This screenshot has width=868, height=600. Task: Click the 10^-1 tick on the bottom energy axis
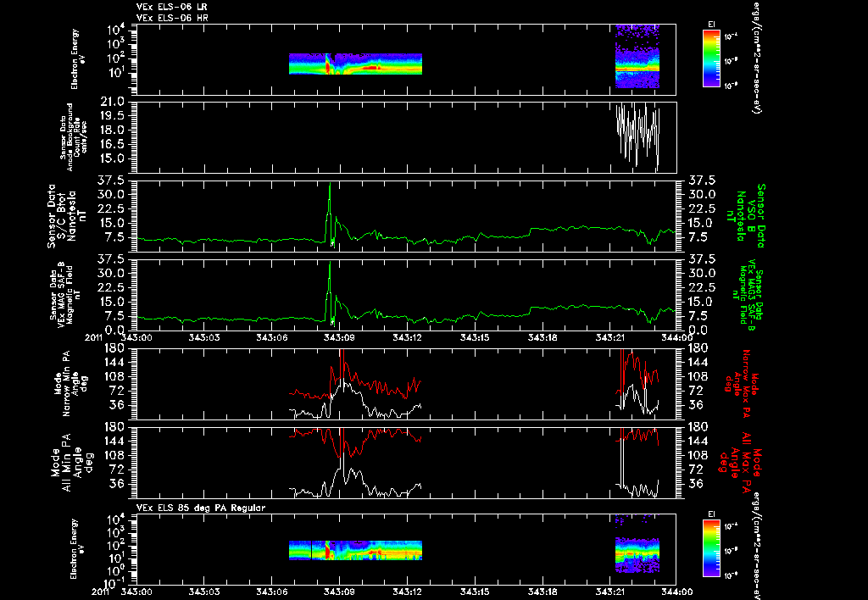[x=115, y=583]
